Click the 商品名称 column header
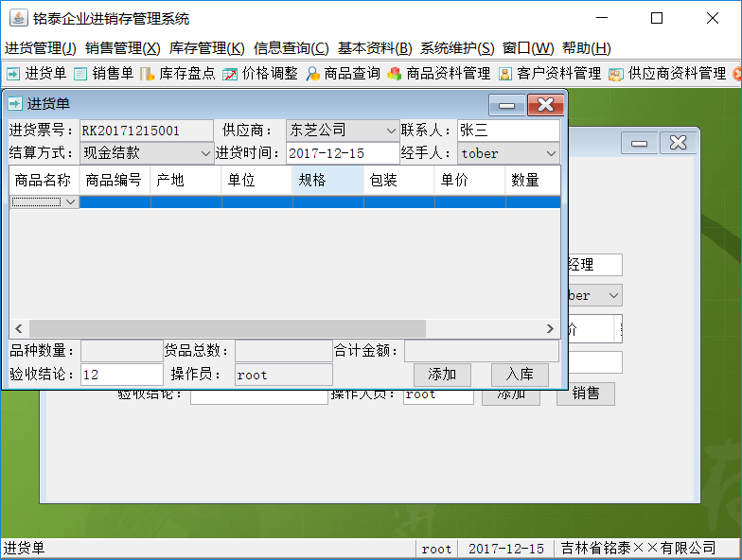 [44, 180]
